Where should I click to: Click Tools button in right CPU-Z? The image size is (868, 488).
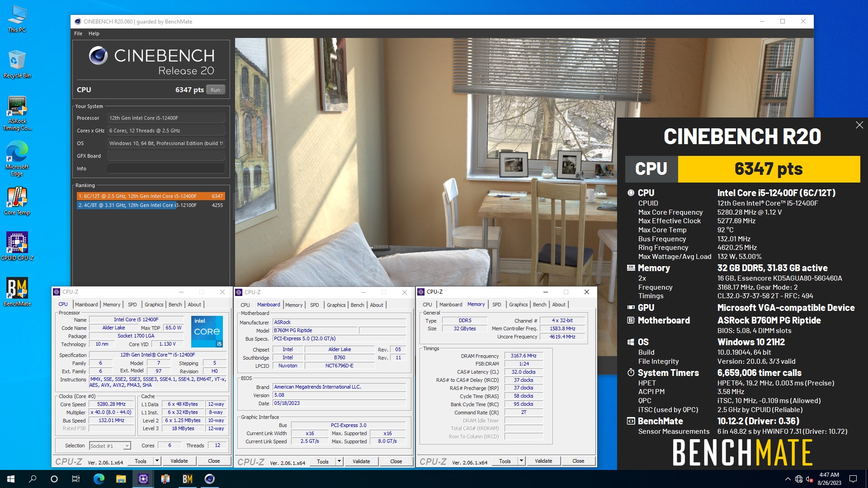pos(505,461)
